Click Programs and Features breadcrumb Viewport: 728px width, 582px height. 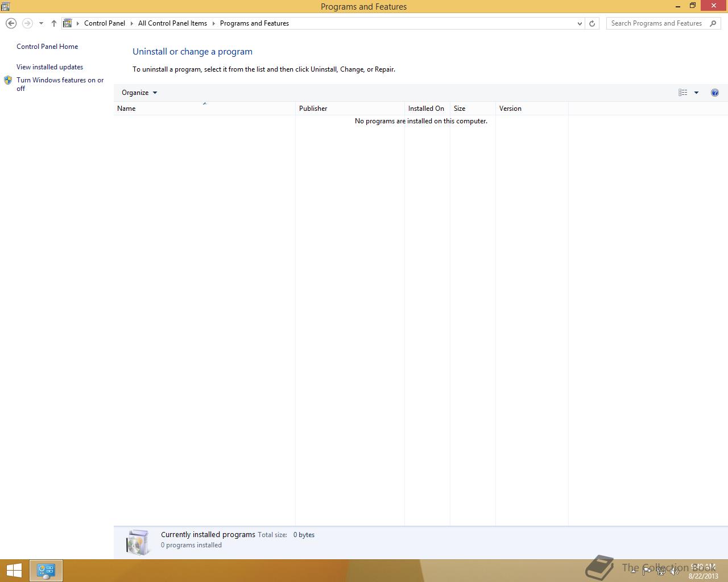[254, 23]
